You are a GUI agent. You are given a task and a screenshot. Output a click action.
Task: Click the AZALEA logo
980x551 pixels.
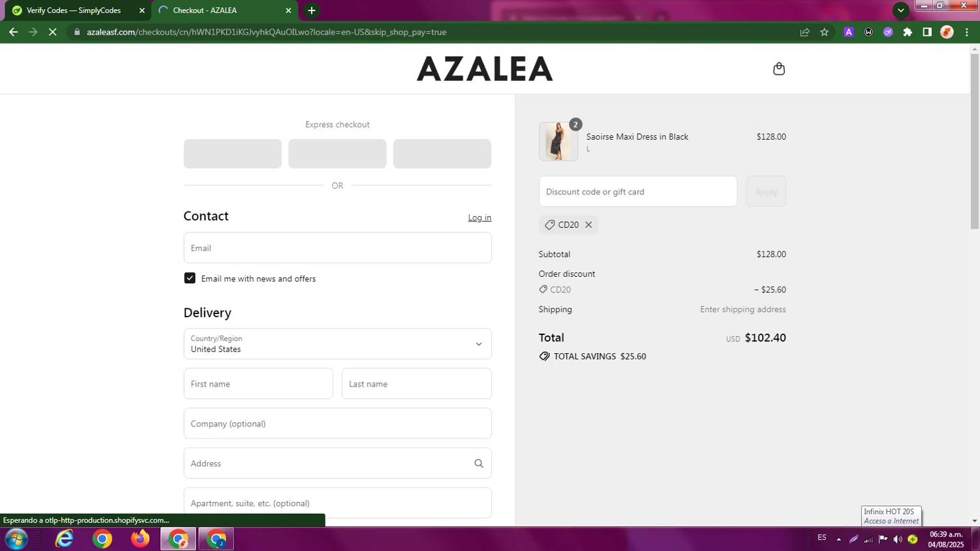tap(485, 69)
